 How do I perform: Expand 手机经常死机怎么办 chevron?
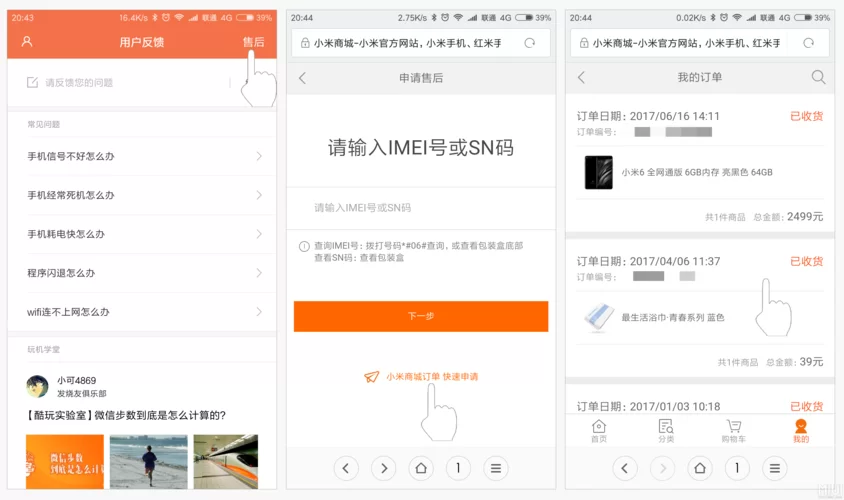259,195
